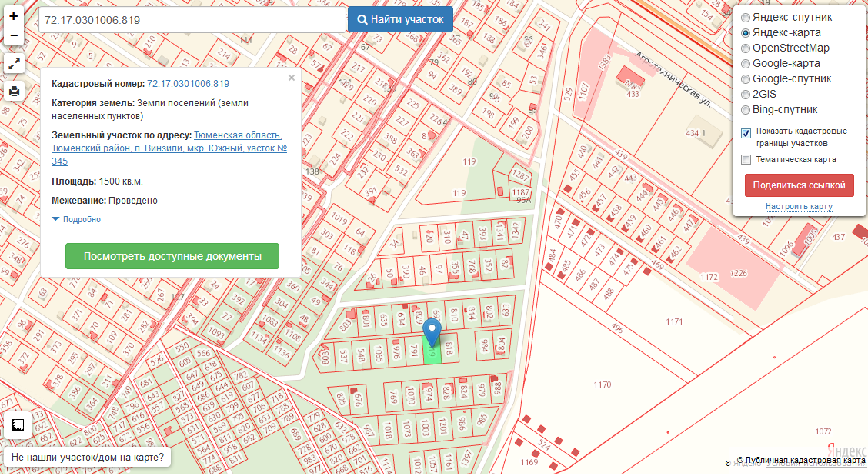Image resolution: width=868 pixels, height=476 pixels.
Task: Select Google-спутник map layer
Action: [x=746, y=79]
